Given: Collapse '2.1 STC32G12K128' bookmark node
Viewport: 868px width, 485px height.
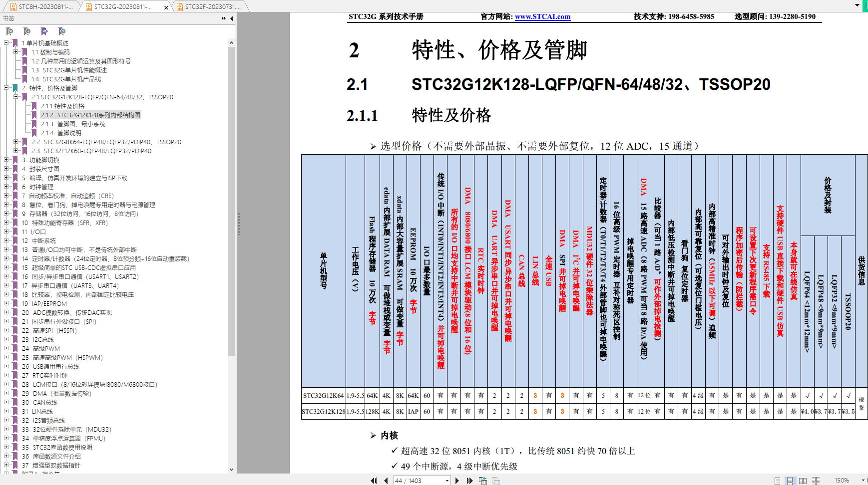Looking at the screenshot, I should click(x=15, y=97).
